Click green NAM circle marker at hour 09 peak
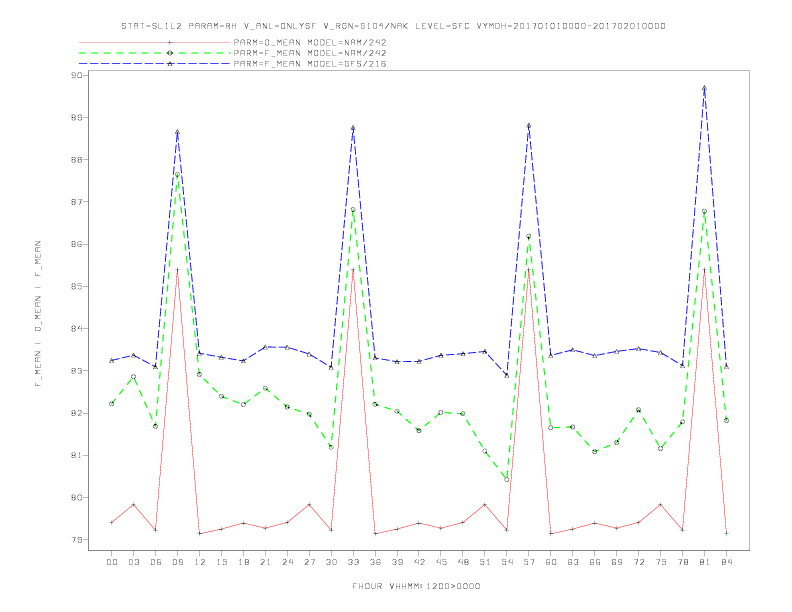792x612 pixels. click(x=177, y=175)
